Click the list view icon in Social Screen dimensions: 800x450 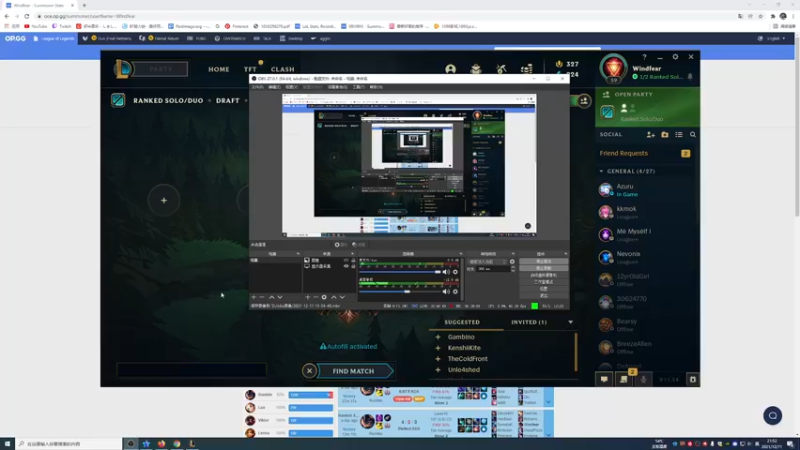(x=679, y=135)
